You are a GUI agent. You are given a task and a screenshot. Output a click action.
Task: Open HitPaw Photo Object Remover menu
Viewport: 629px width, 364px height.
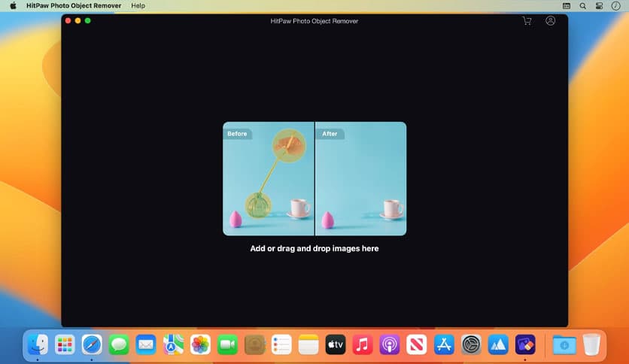74,5
